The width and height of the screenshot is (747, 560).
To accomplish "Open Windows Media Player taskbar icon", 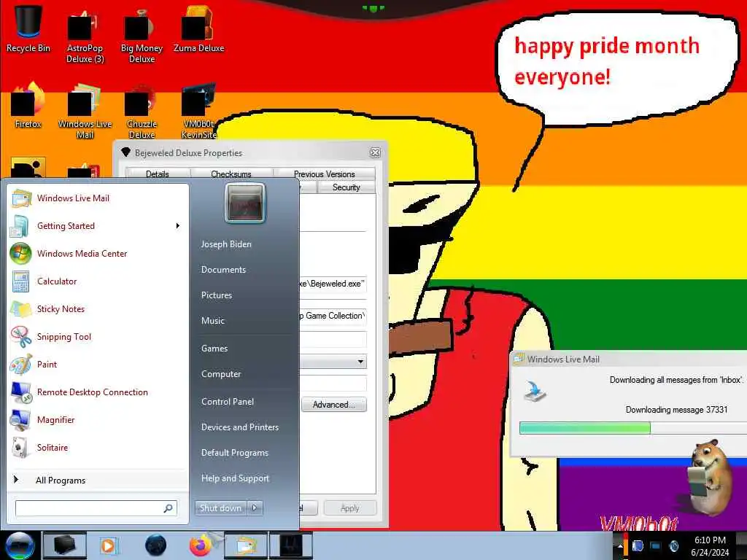I will [108, 545].
